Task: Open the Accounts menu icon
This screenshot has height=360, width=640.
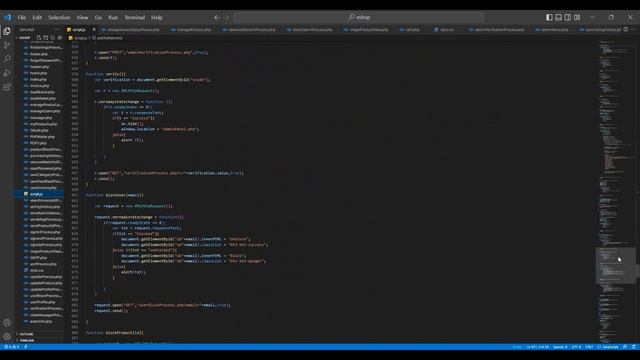Action: (x=7, y=322)
